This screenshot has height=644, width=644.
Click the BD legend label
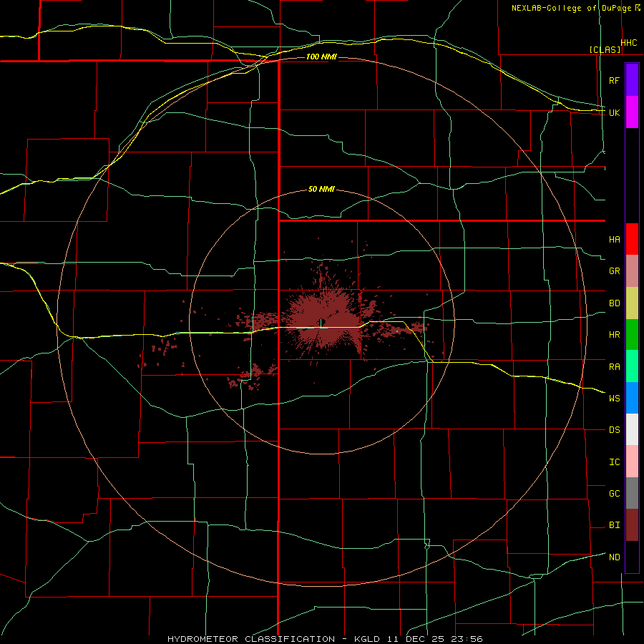pos(614,303)
